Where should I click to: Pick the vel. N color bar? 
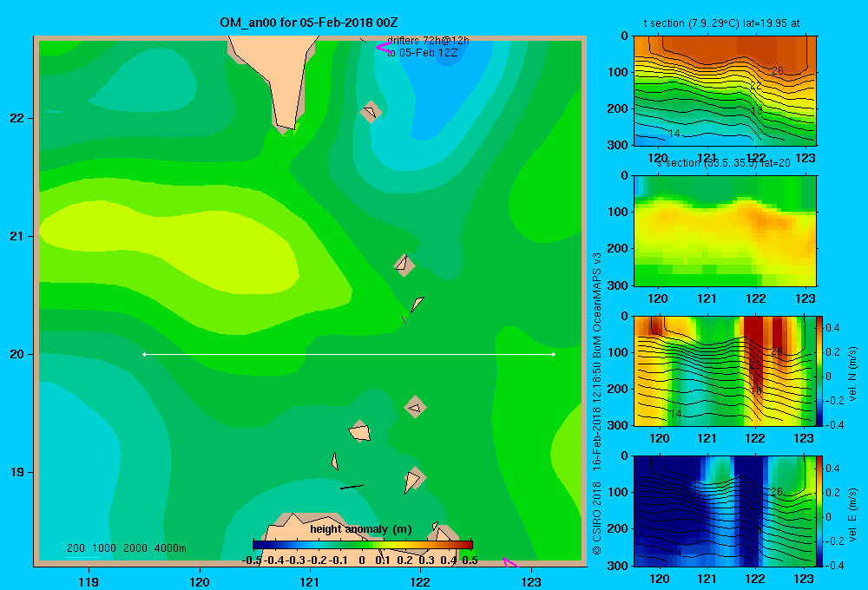(x=820, y=370)
